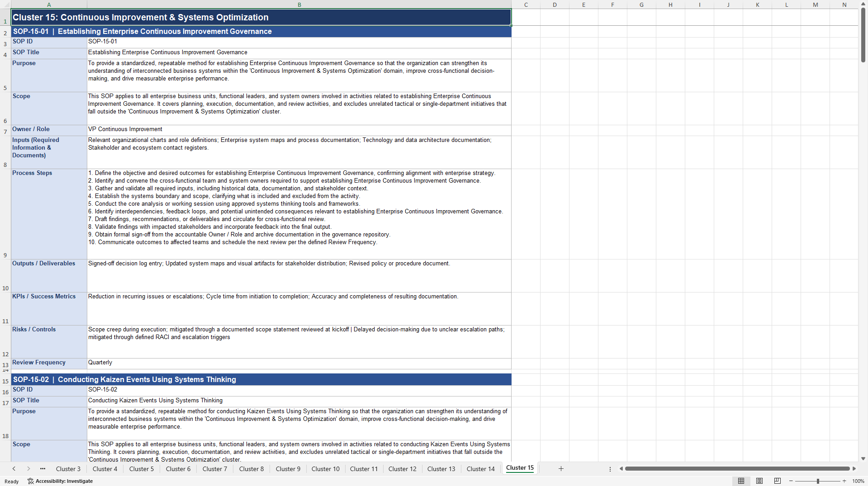
Task: Select the SOP-15-01 section header cell
Action: click(261, 31)
